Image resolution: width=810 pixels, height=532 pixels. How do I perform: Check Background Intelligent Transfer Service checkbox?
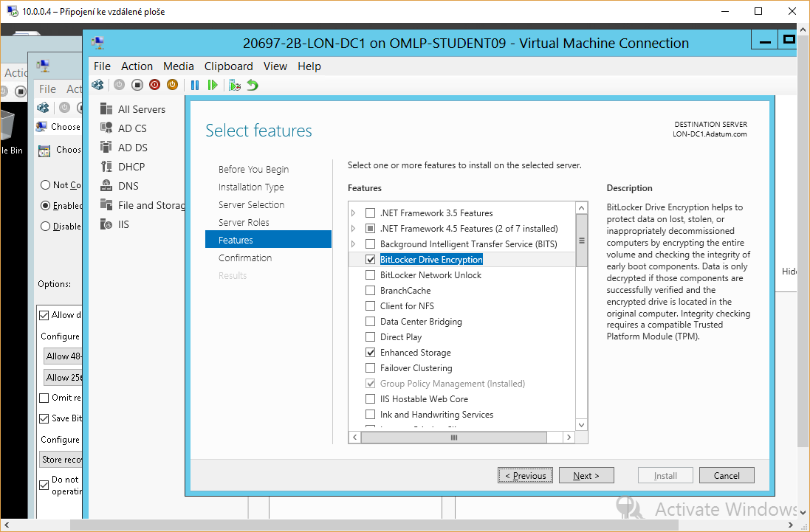click(371, 243)
